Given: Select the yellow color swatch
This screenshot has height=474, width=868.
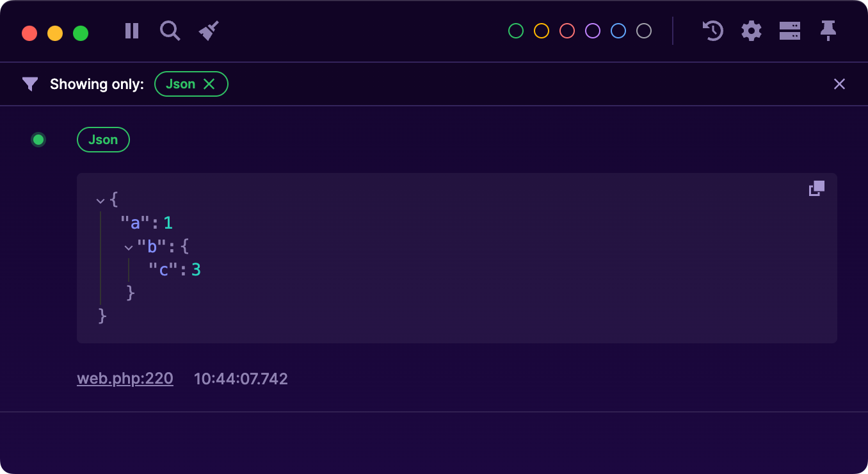Looking at the screenshot, I should (x=541, y=30).
